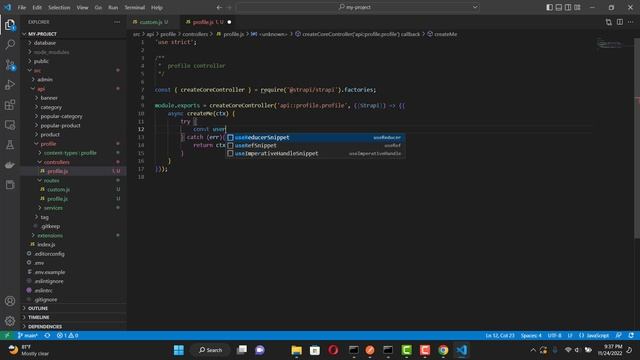This screenshot has width=640, height=360.
Task: Expand the popular-category folder
Action: (x=74, y=116)
